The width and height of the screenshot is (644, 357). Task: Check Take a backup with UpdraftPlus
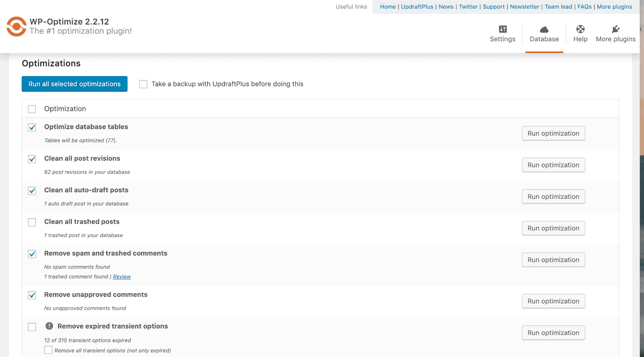(x=143, y=84)
